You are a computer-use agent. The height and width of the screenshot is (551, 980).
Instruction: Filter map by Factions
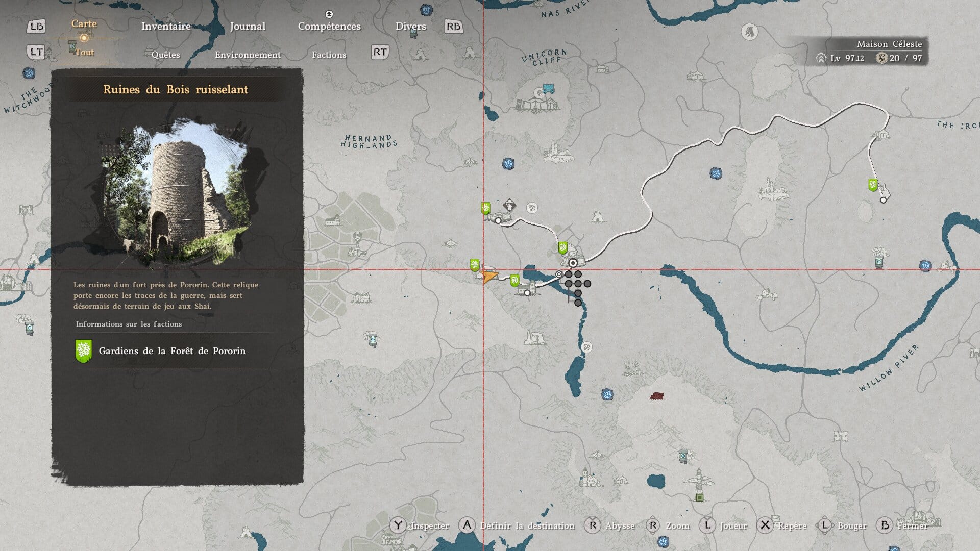click(329, 55)
